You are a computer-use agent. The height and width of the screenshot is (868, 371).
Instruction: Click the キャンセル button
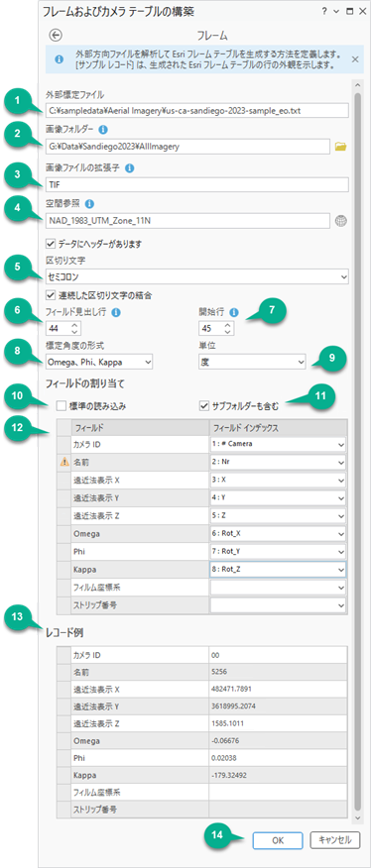[334, 840]
